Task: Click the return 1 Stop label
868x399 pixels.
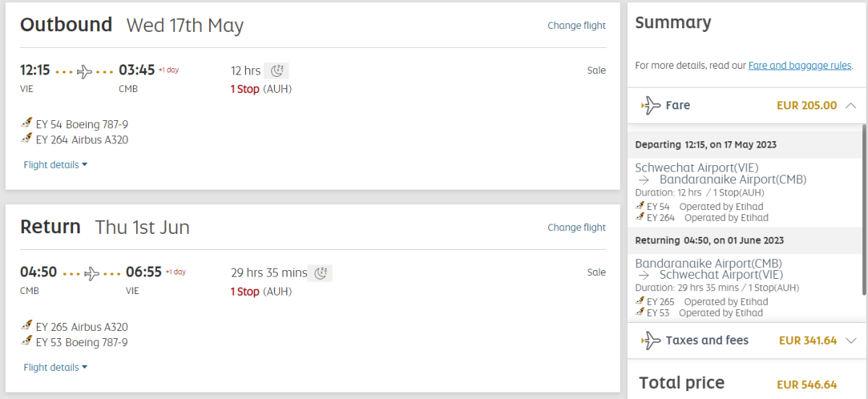Action: 244,292
